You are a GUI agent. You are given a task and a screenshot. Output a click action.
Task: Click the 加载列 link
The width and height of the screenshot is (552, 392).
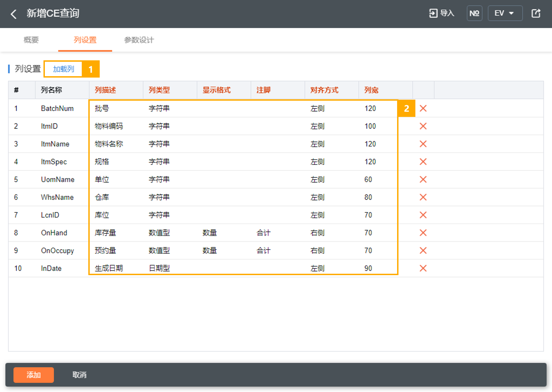point(63,69)
